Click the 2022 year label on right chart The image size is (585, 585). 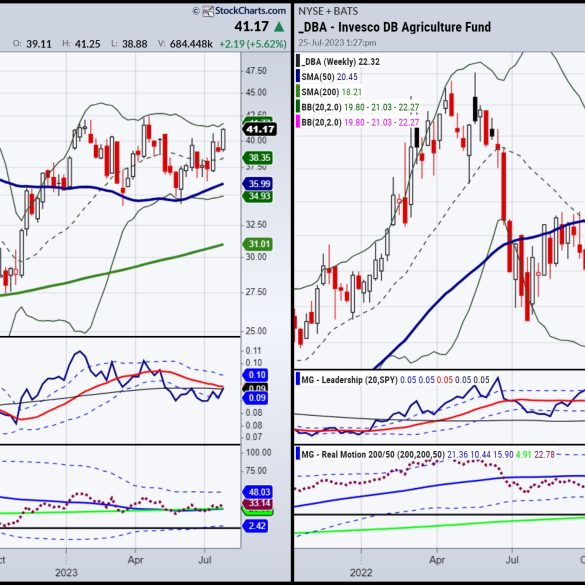coord(361,573)
